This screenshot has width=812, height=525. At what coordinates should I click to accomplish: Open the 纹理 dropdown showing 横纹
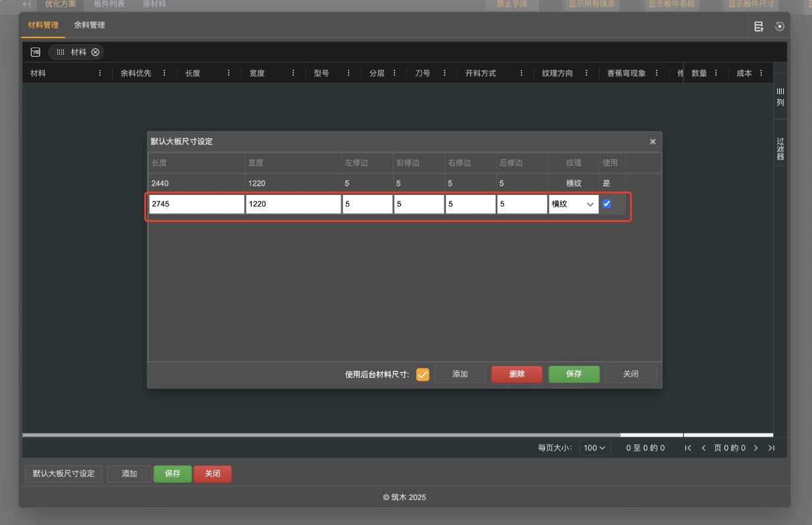point(573,204)
